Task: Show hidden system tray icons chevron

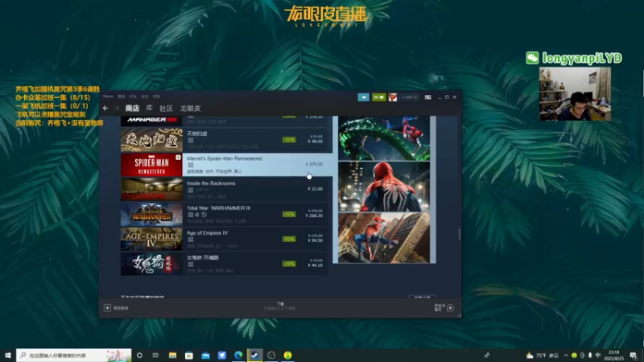Action: [566, 355]
